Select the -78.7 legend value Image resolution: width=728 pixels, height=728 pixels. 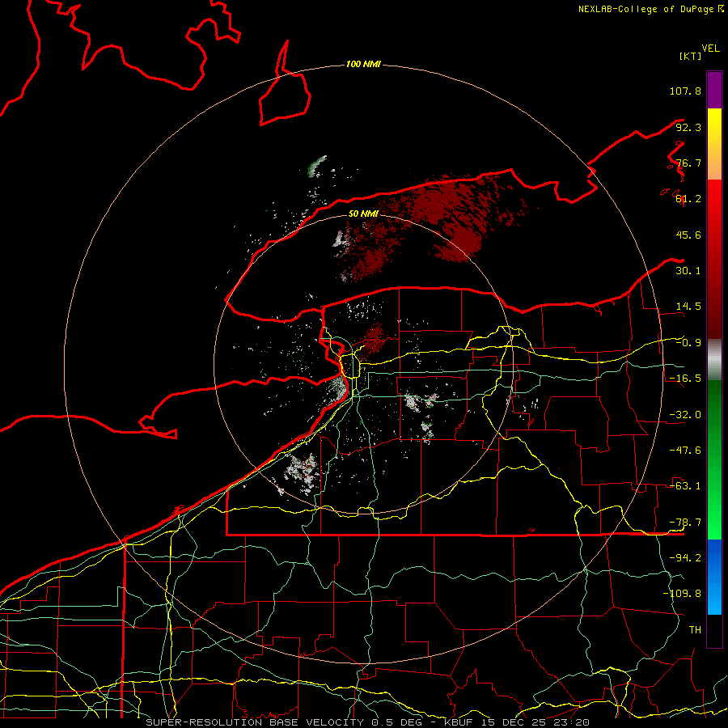pyautogui.click(x=685, y=523)
